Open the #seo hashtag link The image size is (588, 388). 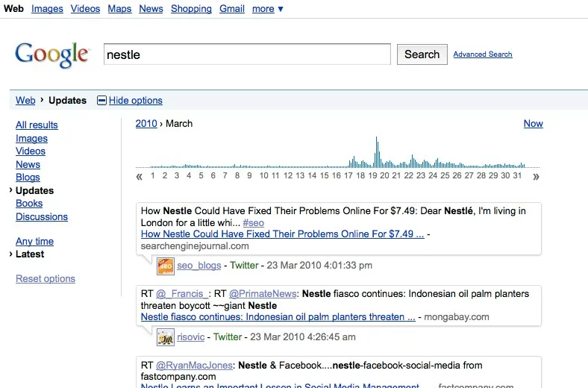point(254,222)
